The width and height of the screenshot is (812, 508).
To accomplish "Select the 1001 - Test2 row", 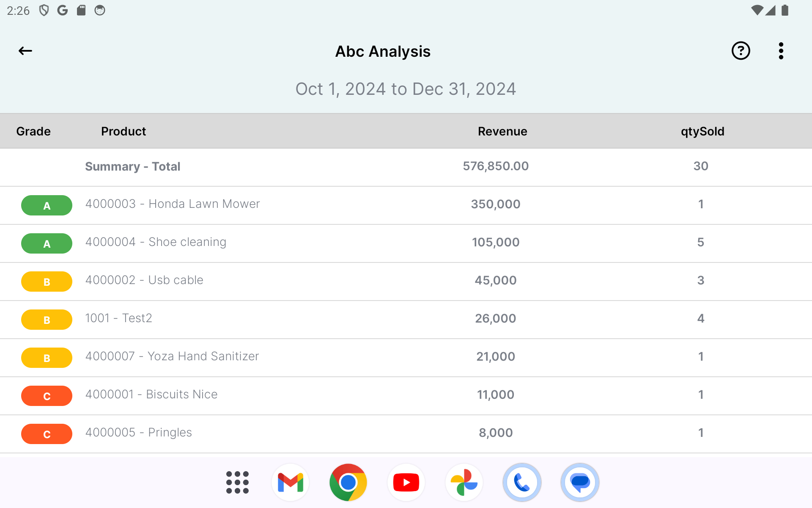I will coord(119,318).
